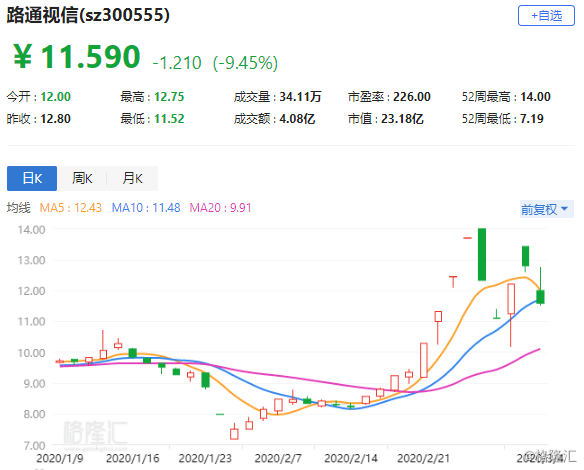
Task: Click the 2020/2/7 date axis label
Action: pyautogui.click(x=278, y=458)
